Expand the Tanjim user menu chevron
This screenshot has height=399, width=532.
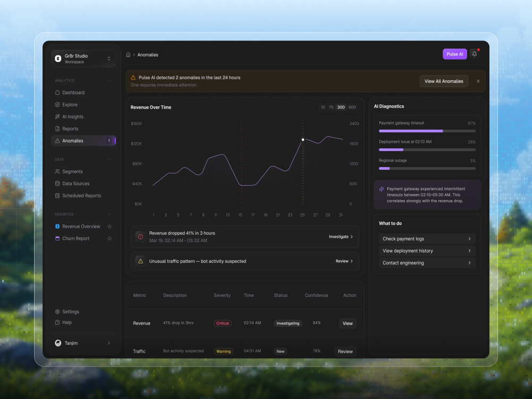109,343
